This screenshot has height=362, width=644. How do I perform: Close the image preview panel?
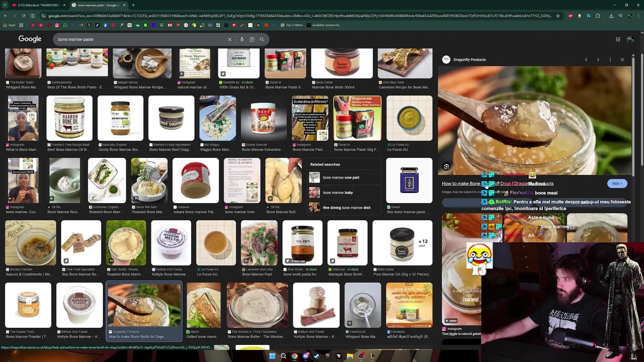tap(622, 59)
